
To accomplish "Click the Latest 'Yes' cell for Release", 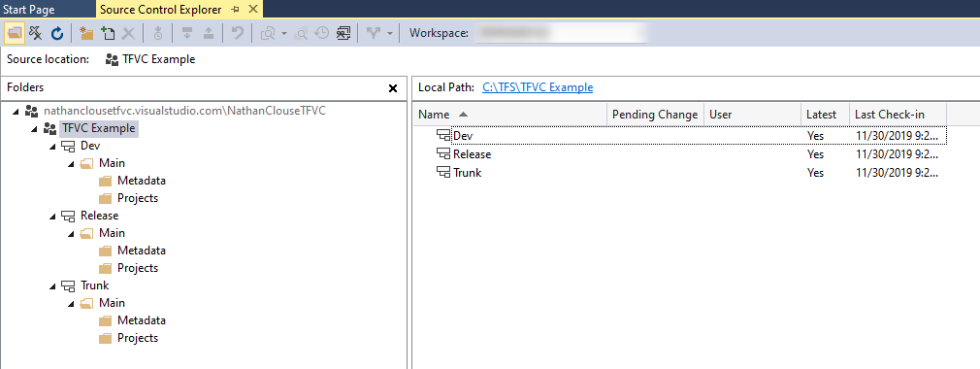I will click(815, 154).
